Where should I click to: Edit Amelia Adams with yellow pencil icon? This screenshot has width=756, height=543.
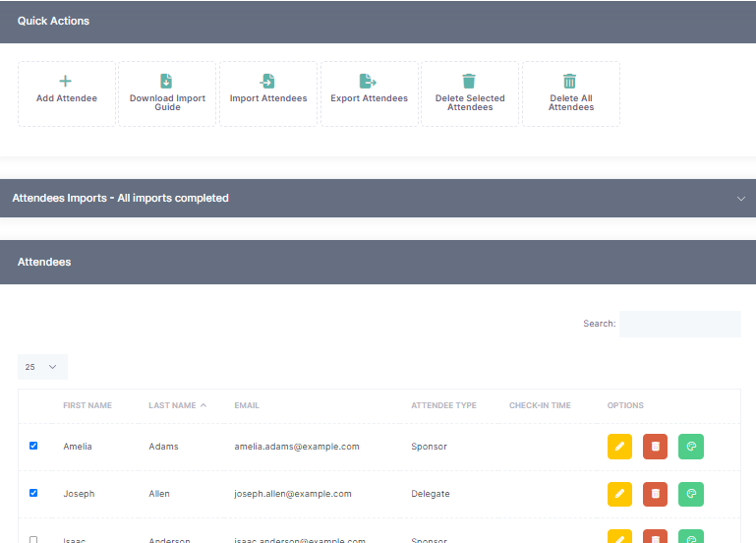[619, 447]
